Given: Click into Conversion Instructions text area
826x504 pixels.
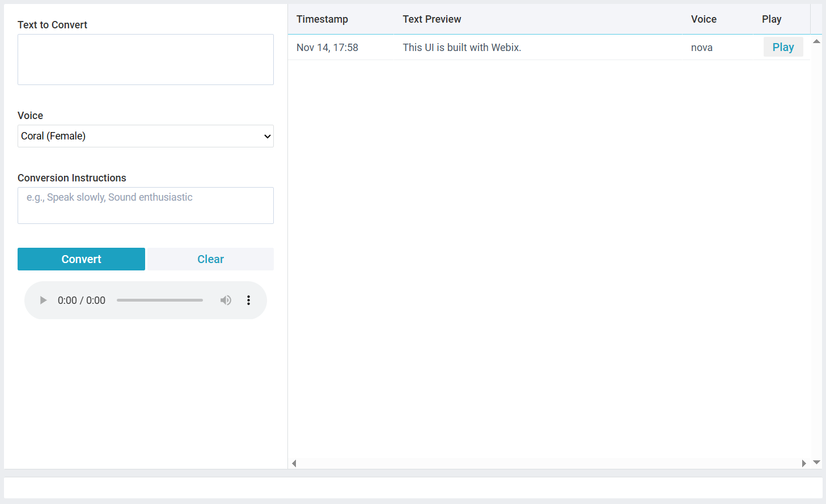Looking at the screenshot, I should 146,205.
